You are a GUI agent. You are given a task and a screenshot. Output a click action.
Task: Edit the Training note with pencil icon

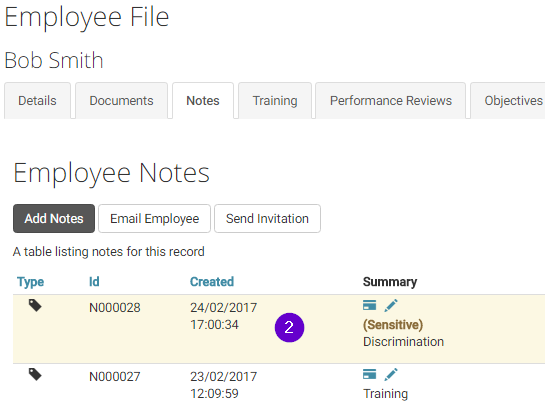(x=391, y=375)
